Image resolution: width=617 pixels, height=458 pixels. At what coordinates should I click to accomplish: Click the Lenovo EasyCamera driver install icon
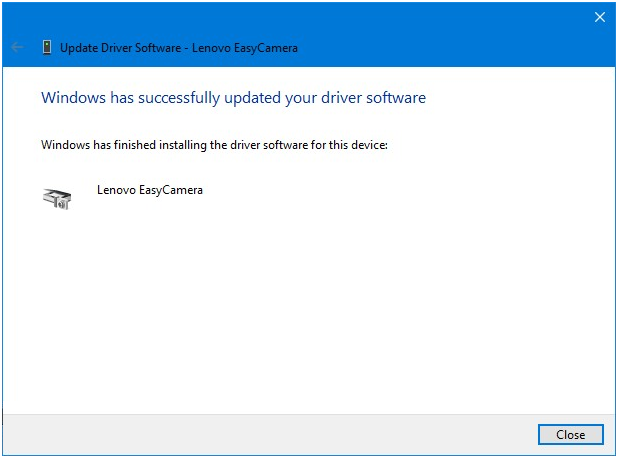(57, 199)
